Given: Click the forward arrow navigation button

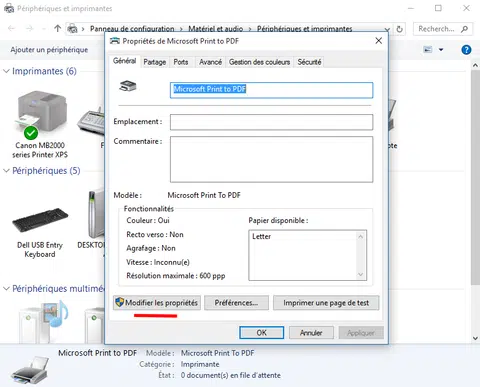Looking at the screenshot, I should (30, 29).
